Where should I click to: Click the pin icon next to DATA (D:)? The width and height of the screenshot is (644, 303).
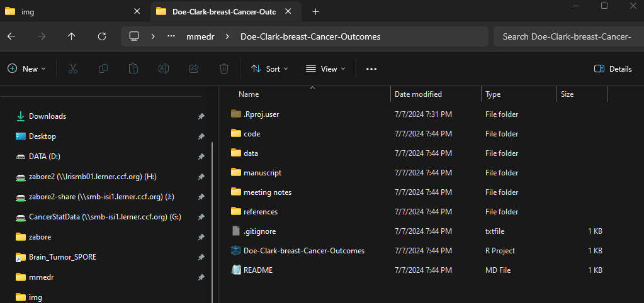click(x=201, y=157)
